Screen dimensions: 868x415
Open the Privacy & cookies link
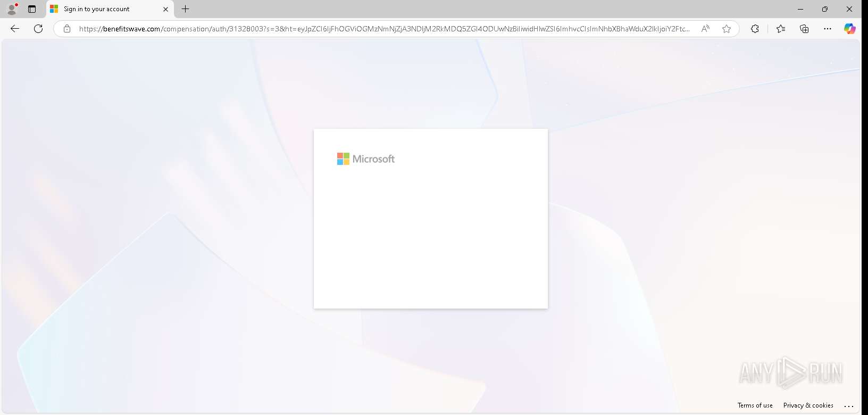(x=808, y=405)
